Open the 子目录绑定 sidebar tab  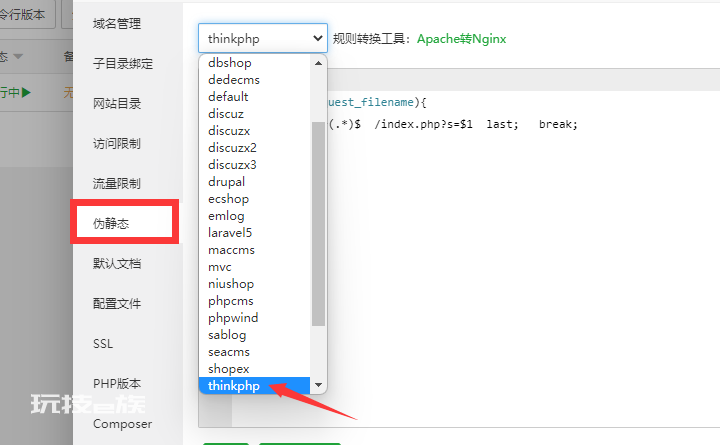[x=123, y=63]
